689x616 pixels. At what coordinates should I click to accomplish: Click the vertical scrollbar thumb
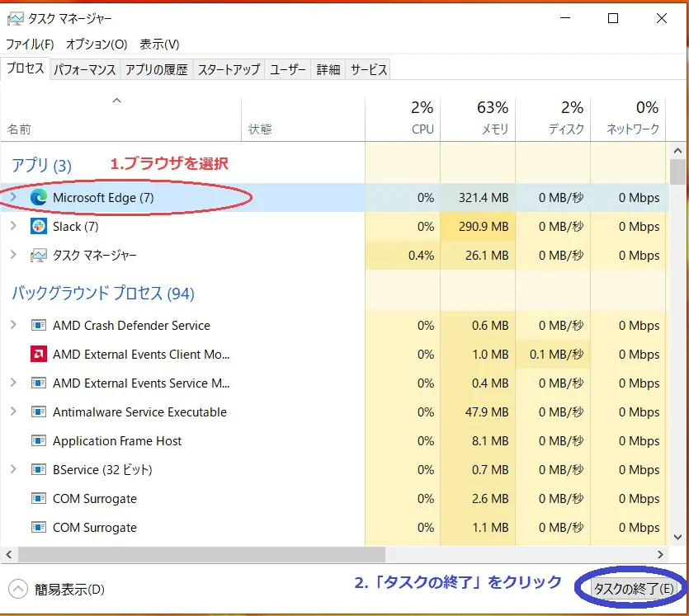coord(677,172)
